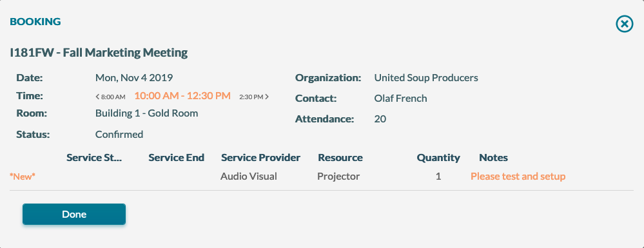
Task: Go to previous time slot 8:00 AM
Action: [x=110, y=97]
